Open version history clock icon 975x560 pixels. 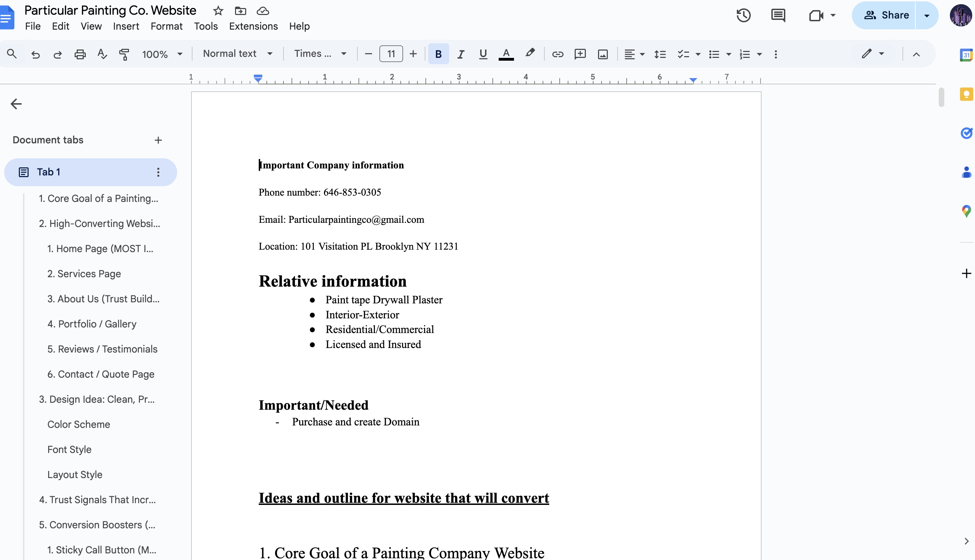(743, 15)
